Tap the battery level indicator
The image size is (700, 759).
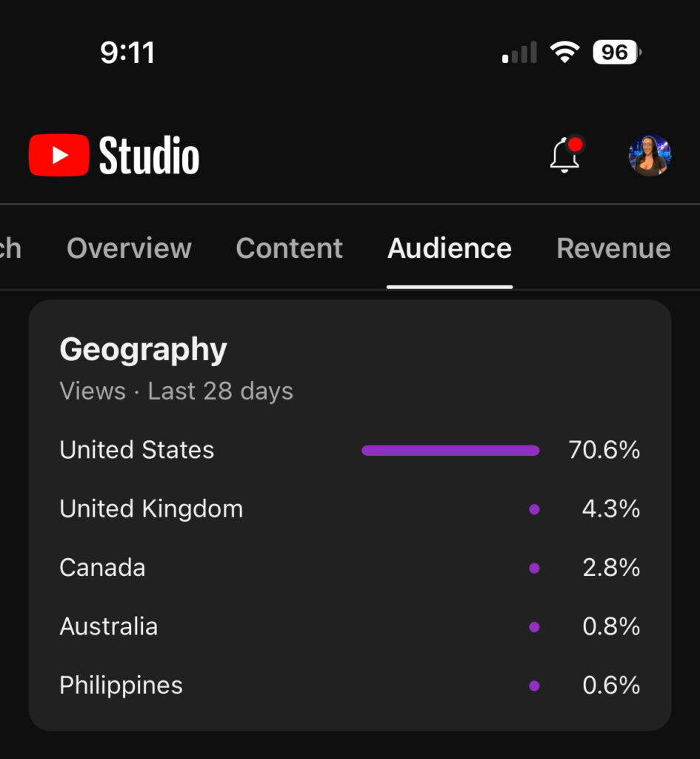click(x=616, y=53)
